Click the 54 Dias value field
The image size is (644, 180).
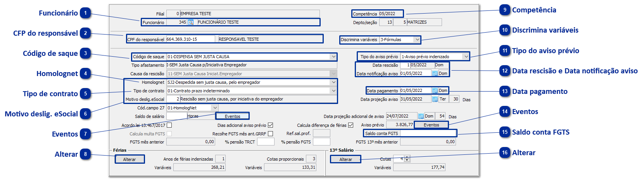click(440, 116)
